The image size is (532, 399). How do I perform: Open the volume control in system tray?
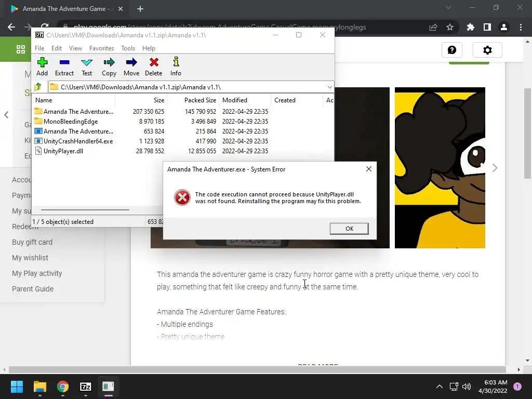coord(467,387)
